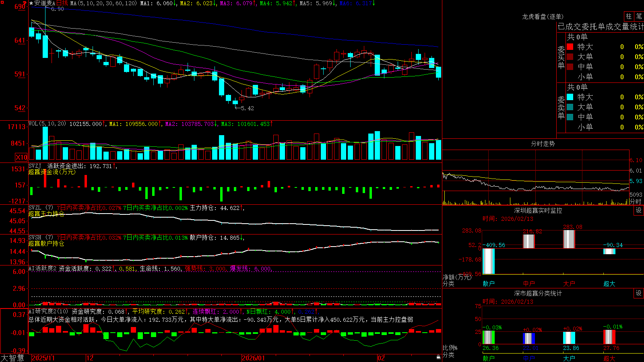This screenshot has height=362, width=644.
Task: Click the 2025/11 date marker on timeline
Action: (43, 358)
